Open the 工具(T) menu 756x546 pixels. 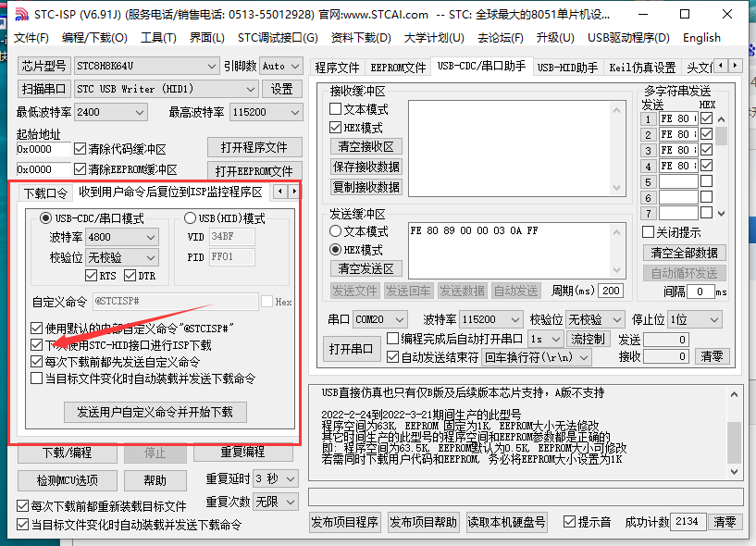click(x=158, y=38)
